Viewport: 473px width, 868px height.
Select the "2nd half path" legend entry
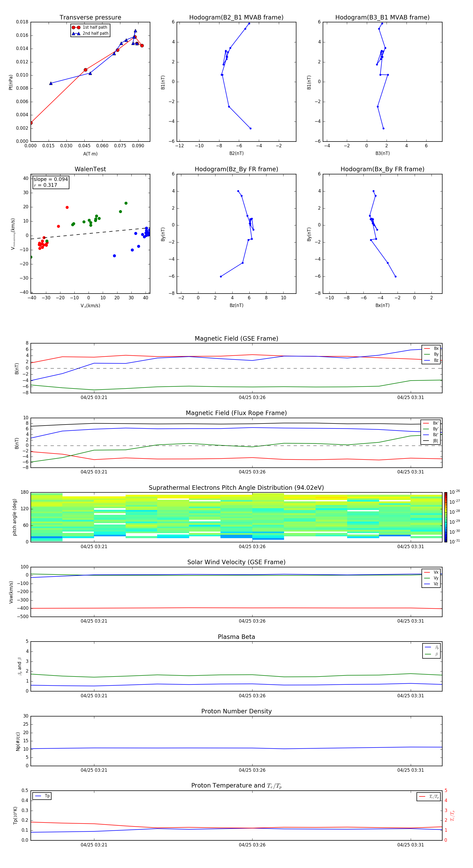click(x=90, y=33)
